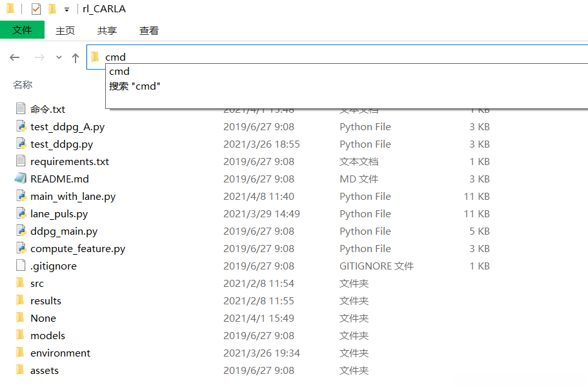Go up one folder level with up arrow
The width and height of the screenshot is (588, 392).
click(x=76, y=57)
